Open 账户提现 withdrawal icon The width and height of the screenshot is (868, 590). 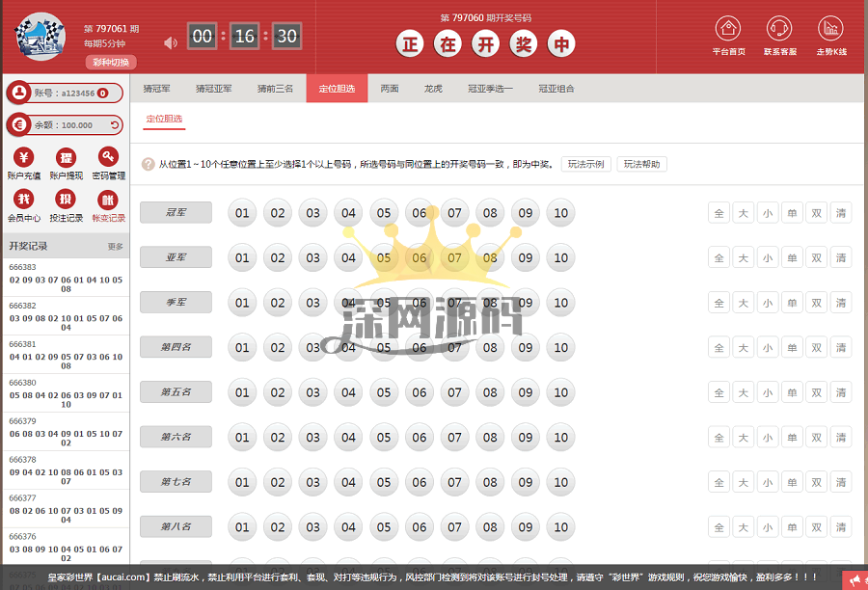(x=66, y=157)
